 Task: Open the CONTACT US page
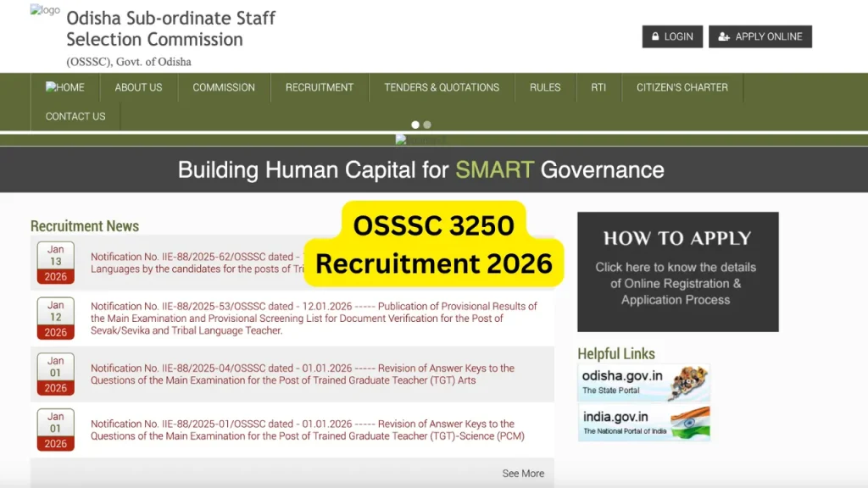pyautogui.click(x=75, y=116)
